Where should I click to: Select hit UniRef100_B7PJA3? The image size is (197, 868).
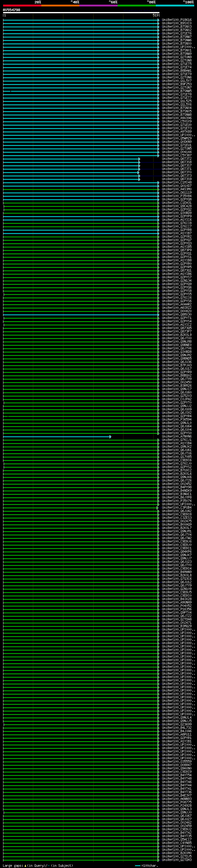click(x=177, y=365)
